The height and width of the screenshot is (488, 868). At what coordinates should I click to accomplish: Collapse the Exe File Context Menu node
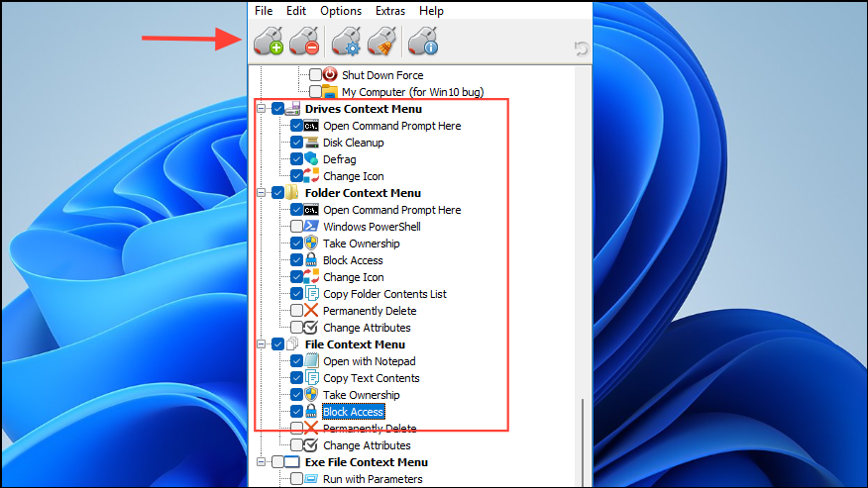coord(262,462)
